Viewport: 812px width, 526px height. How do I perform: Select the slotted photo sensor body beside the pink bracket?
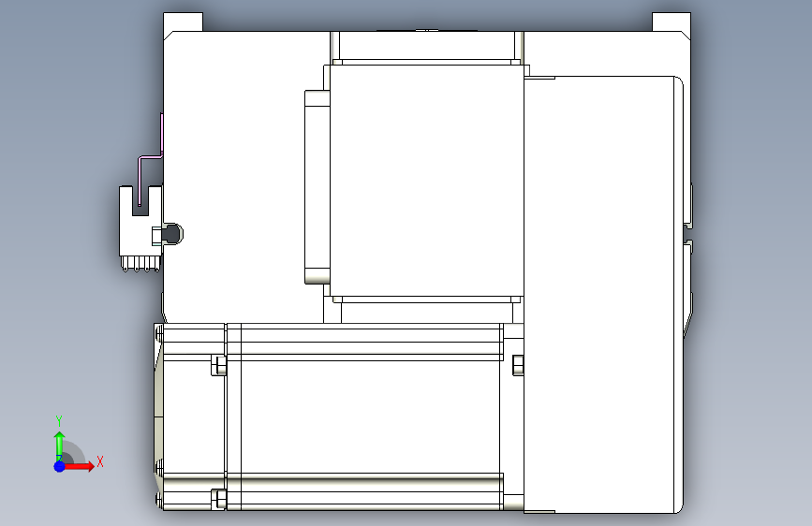(x=140, y=227)
